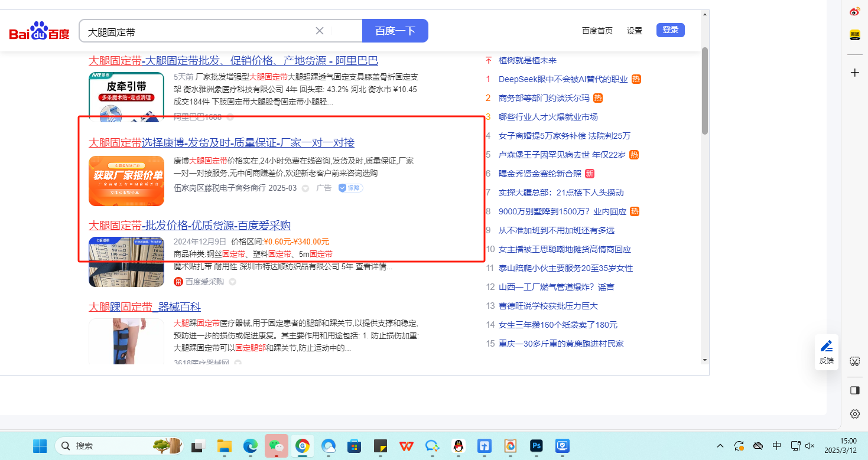Toggle the sidebar panel visibility icon

(854, 390)
